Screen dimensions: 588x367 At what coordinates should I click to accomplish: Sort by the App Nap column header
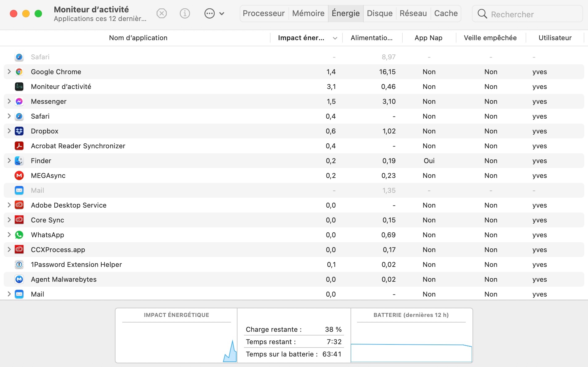tap(428, 38)
